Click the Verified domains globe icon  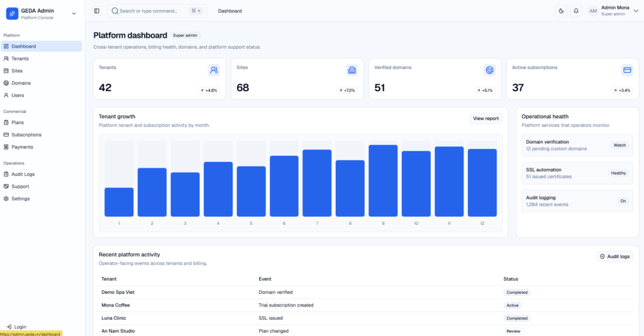tap(489, 70)
